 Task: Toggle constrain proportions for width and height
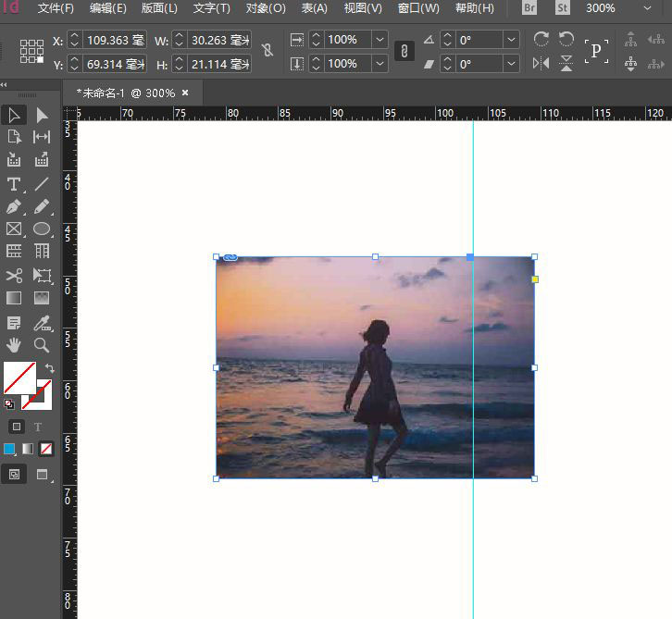click(x=268, y=51)
